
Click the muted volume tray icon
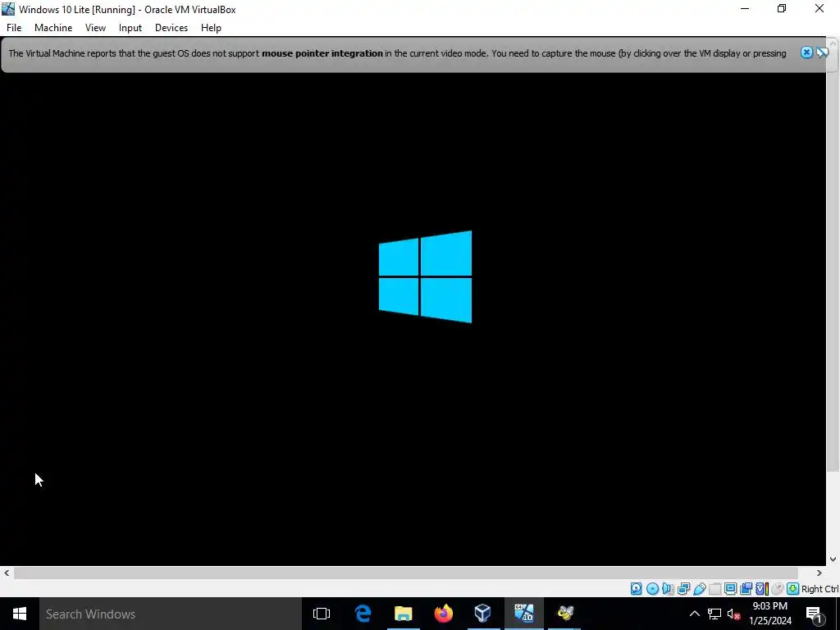pos(734,614)
